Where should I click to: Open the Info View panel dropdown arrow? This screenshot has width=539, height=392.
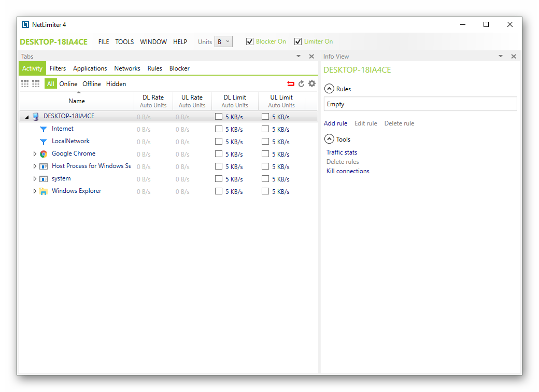click(x=501, y=56)
